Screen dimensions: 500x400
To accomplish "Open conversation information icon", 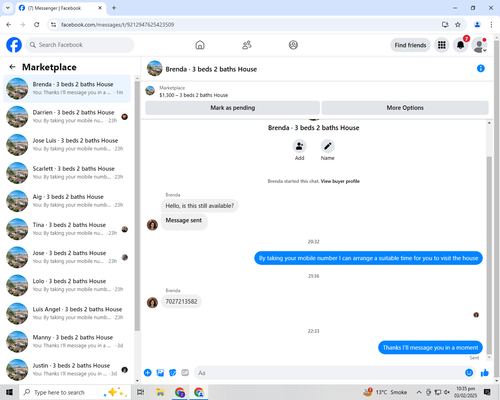I will 481,68.
